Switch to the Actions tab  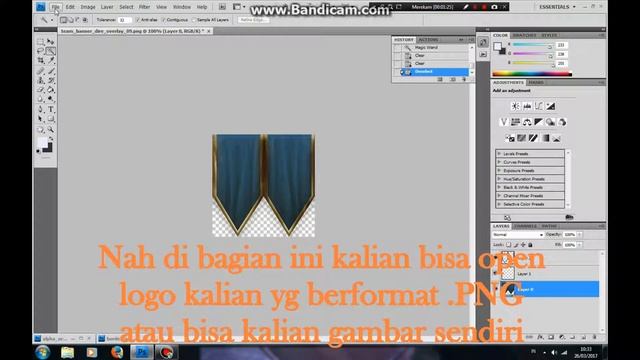click(428, 40)
